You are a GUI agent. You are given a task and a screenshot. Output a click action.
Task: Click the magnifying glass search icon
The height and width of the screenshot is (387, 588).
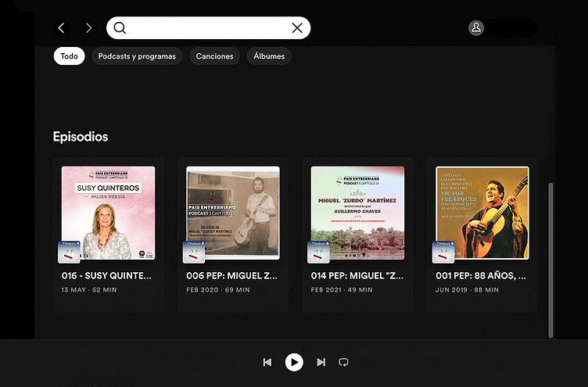(120, 28)
